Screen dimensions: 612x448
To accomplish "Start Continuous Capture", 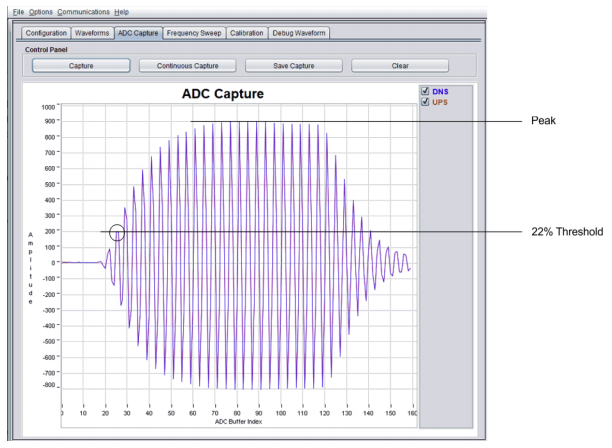I will (187, 66).
